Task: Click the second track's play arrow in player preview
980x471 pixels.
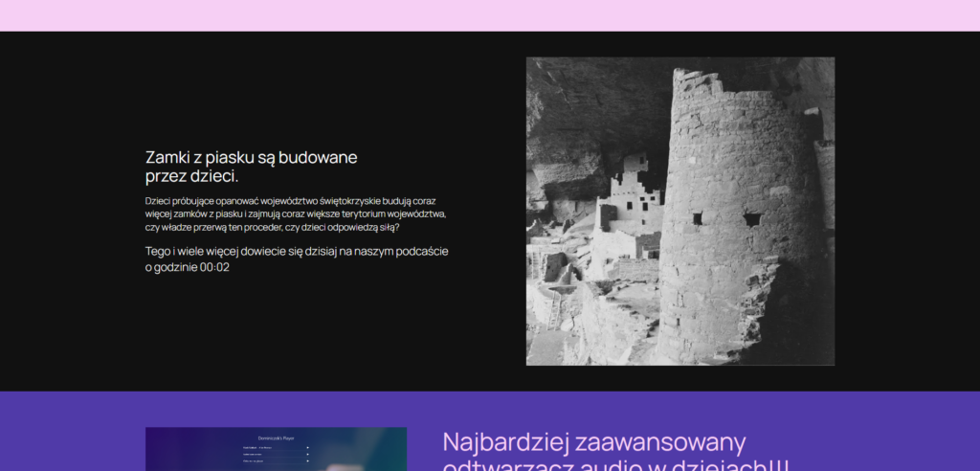Action: 307,454
